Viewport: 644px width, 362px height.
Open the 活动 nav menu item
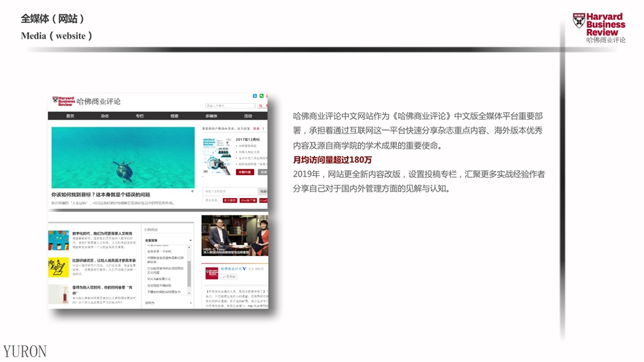click(x=248, y=116)
